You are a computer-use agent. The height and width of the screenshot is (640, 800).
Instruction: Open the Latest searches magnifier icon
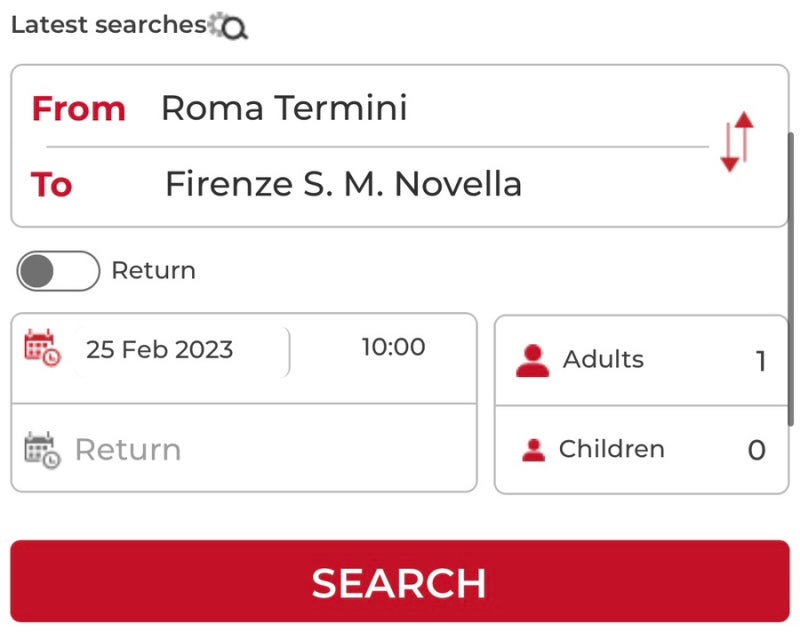pyautogui.click(x=229, y=26)
